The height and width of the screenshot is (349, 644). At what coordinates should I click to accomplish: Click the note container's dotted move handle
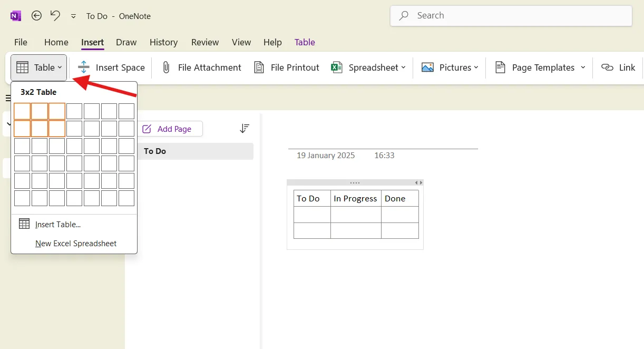point(355,183)
